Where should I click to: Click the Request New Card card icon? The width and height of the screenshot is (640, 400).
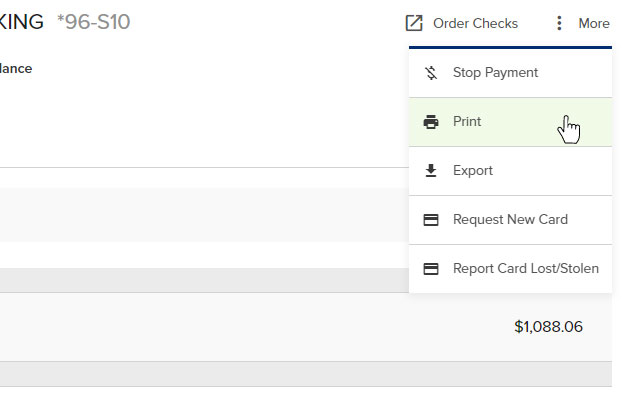coord(431,220)
